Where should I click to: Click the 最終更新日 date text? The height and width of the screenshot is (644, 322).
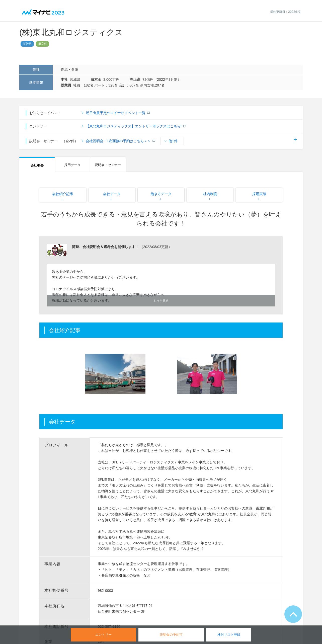click(285, 12)
